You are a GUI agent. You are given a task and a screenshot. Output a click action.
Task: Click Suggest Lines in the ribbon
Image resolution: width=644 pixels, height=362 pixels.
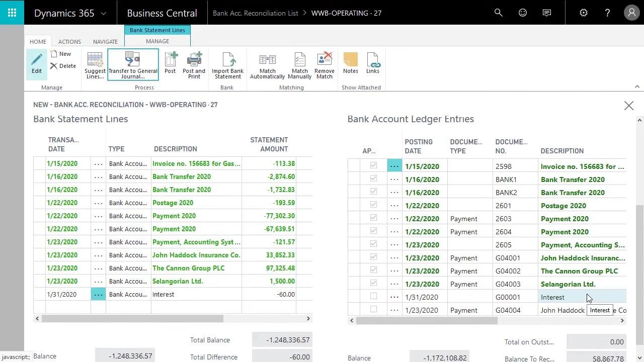[x=95, y=65]
